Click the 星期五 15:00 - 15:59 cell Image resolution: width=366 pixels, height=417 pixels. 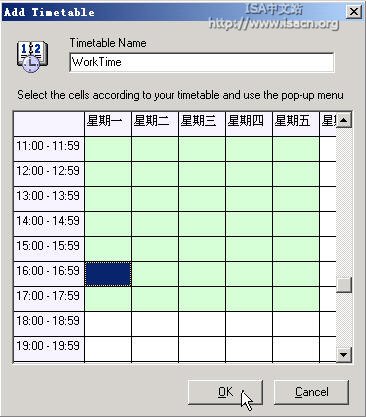click(296, 249)
